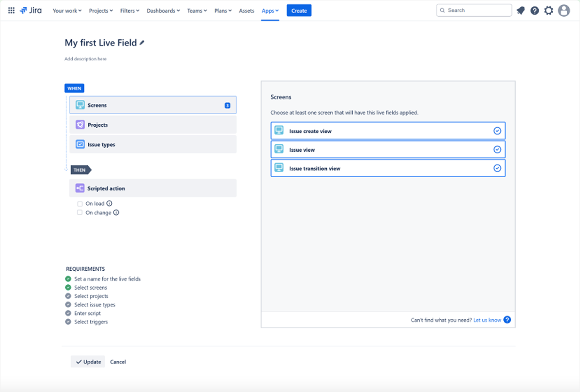
Task: Select the Issue types condition row
Action: pos(153,144)
